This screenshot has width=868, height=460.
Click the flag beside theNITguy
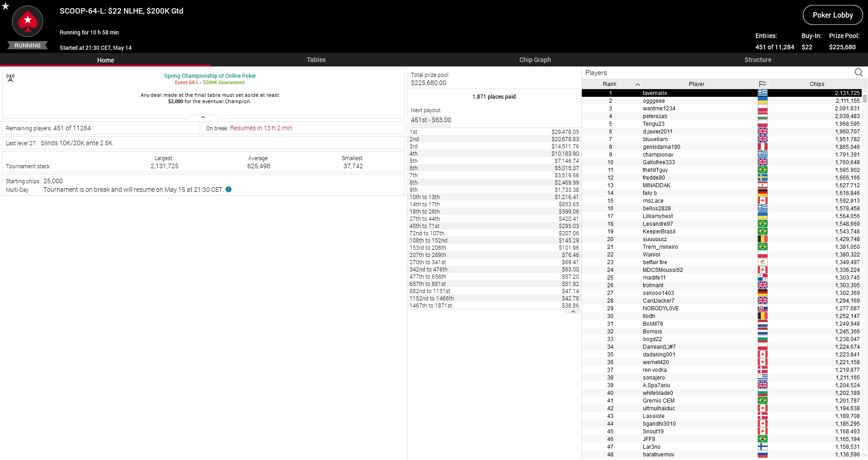point(763,170)
